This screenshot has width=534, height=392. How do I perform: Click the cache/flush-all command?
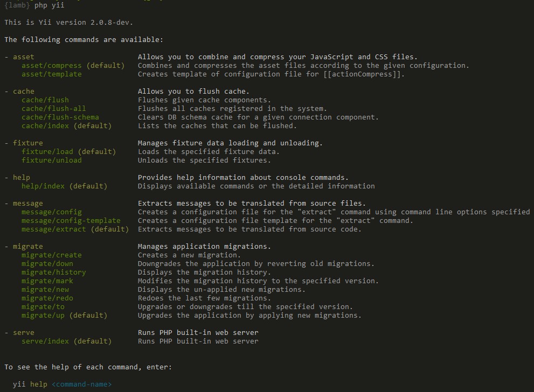(53, 109)
